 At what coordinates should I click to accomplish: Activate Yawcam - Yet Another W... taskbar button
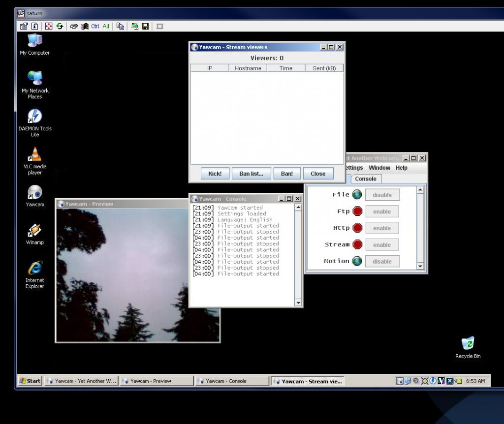tap(81, 381)
